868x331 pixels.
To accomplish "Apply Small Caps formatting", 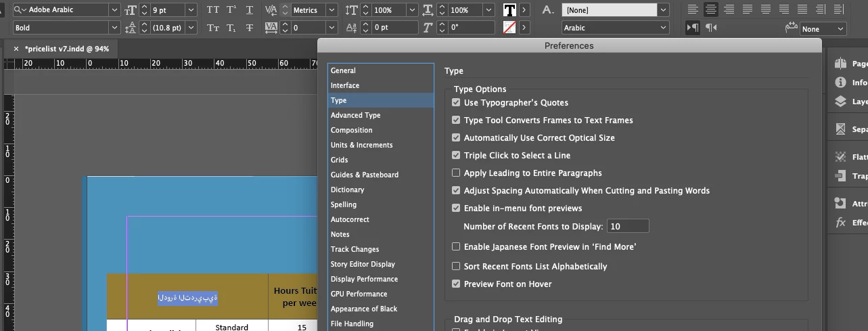I will point(212,28).
